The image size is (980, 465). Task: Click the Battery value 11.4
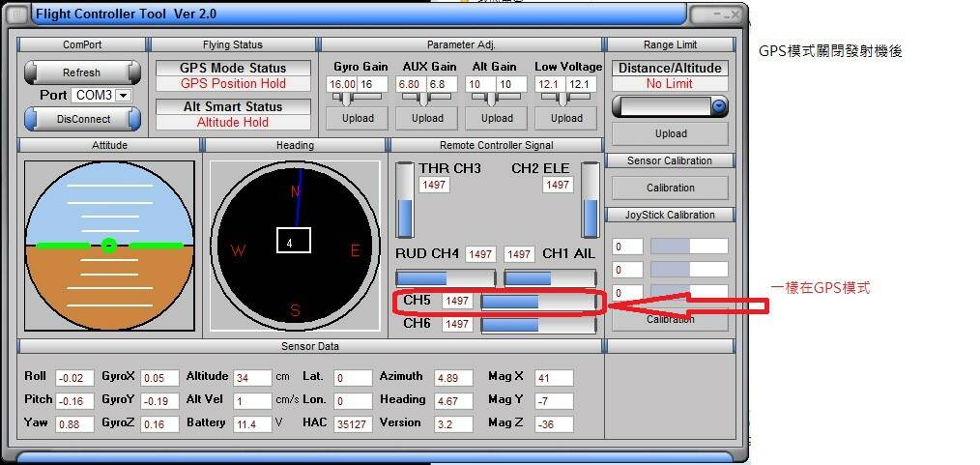pyautogui.click(x=252, y=423)
